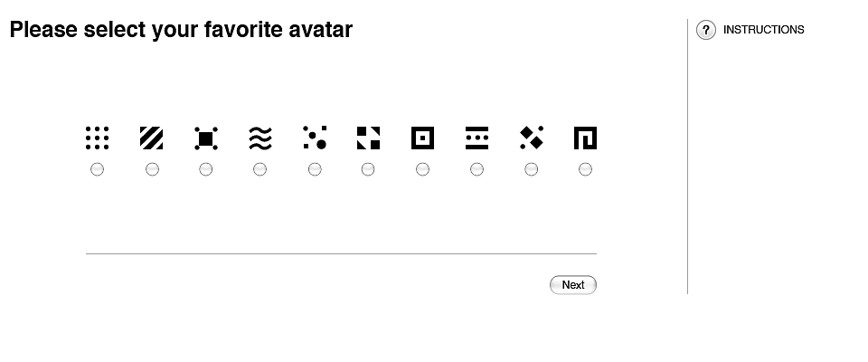Click the diagonal stripes avatar image
The image size is (868, 362).
(x=152, y=138)
